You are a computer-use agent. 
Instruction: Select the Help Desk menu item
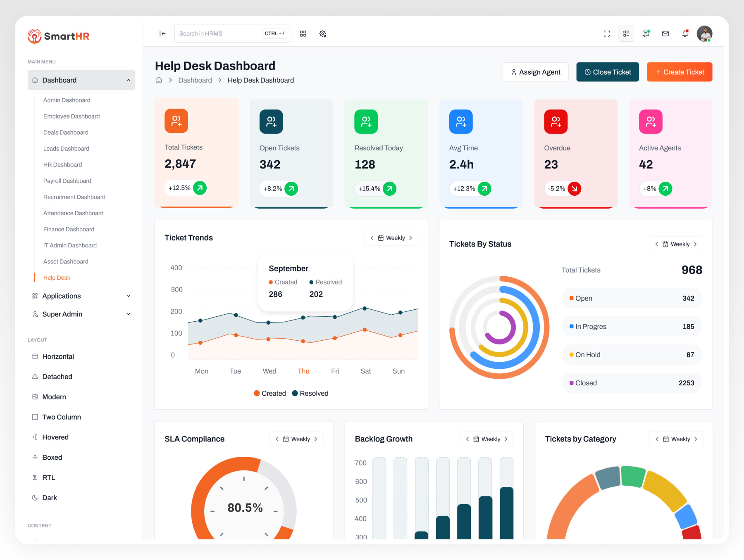(x=57, y=278)
